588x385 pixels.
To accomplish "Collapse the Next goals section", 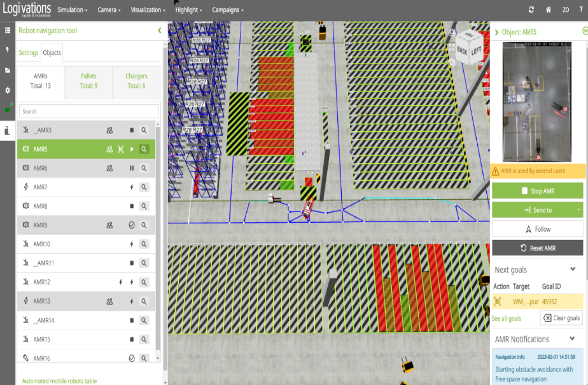I will click(573, 269).
